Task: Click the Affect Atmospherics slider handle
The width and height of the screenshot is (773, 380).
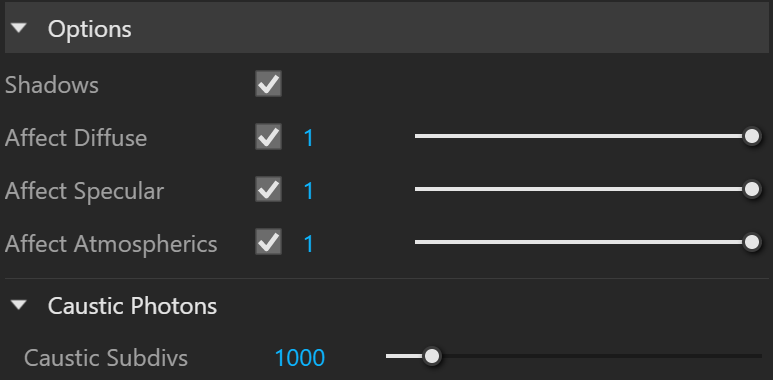Action: (x=751, y=242)
